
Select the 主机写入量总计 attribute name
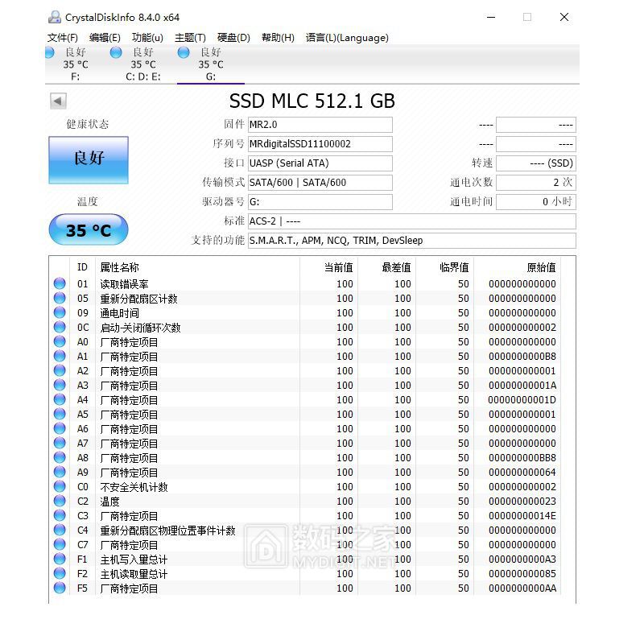[134, 559]
